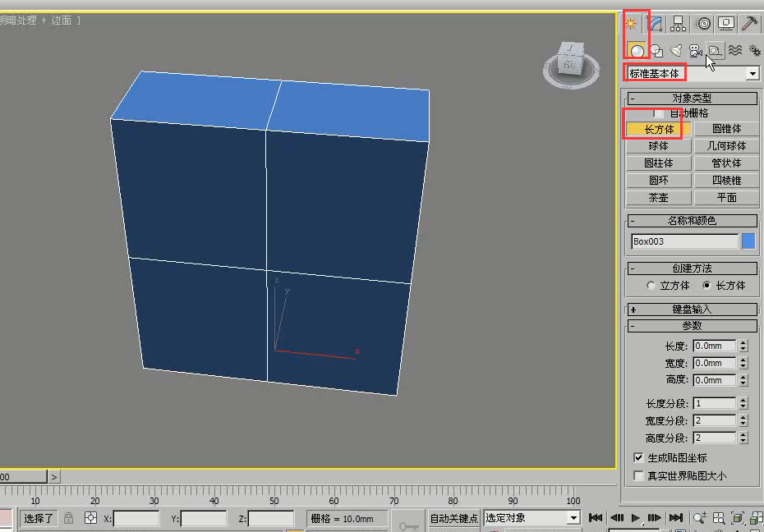The width and height of the screenshot is (764, 532).
Task: Select the Shapes category icon
Action: click(x=656, y=50)
